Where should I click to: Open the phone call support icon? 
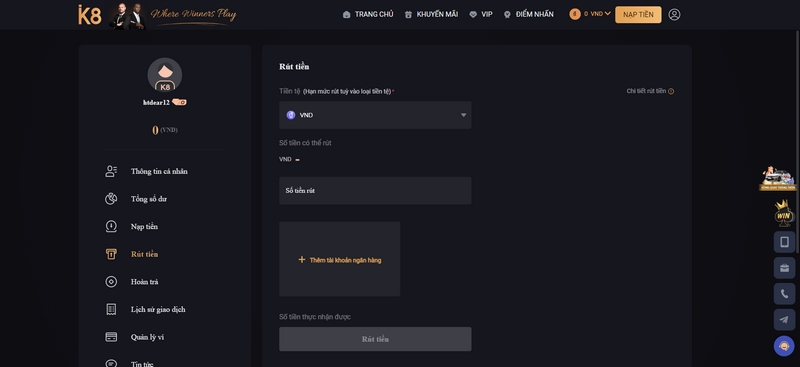click(784, 293)
